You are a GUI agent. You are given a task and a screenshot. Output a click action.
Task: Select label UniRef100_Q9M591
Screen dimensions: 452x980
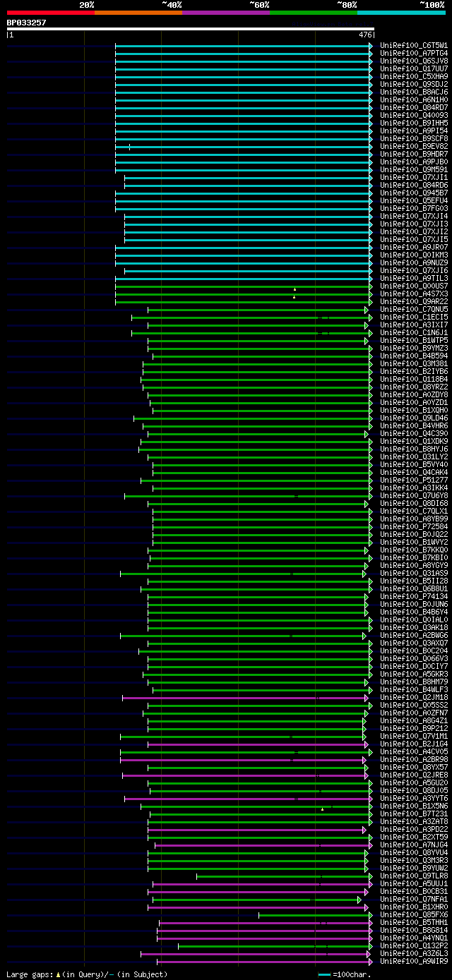pos(414,169)
